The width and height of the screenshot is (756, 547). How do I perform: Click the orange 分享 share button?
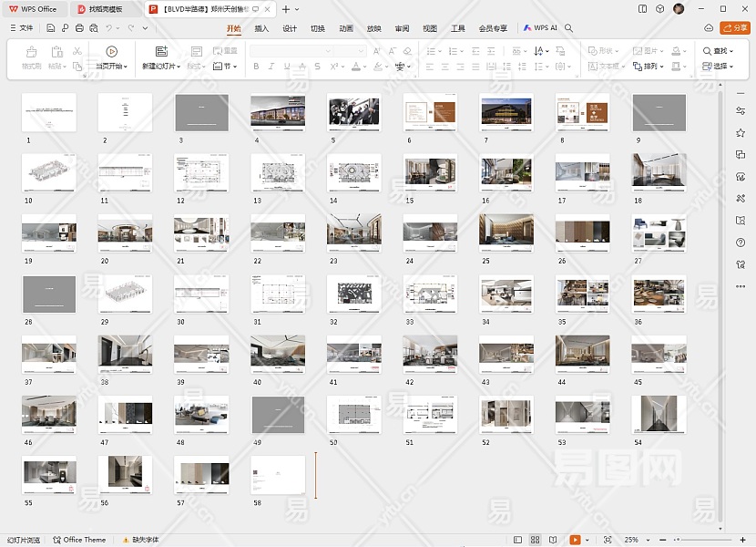tap(734, 28)
